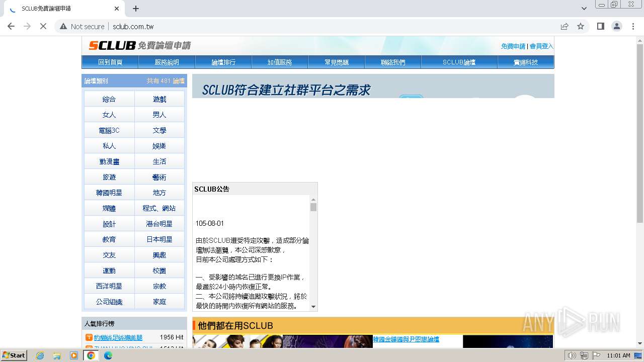Select the 綜合 forum category
644x362 pixels.
pos(109,100)
